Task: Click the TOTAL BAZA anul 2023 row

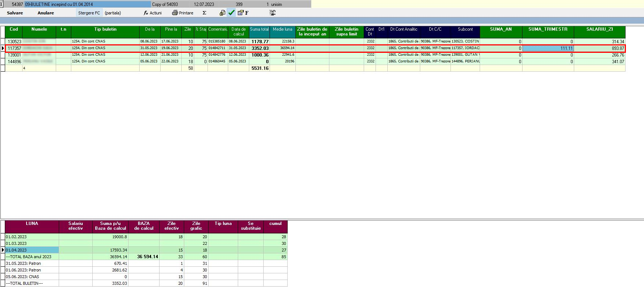Action: pyautogui.click(x=146, y=257)
